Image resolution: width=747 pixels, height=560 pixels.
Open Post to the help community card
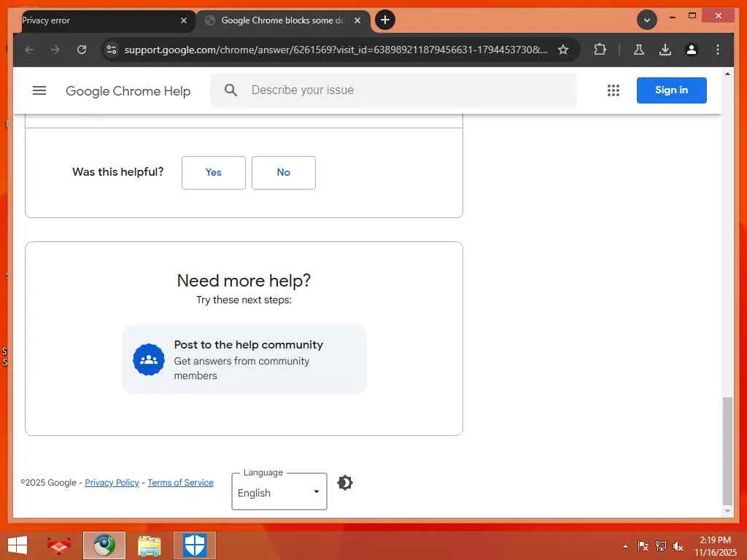click(x=244, y=359)
